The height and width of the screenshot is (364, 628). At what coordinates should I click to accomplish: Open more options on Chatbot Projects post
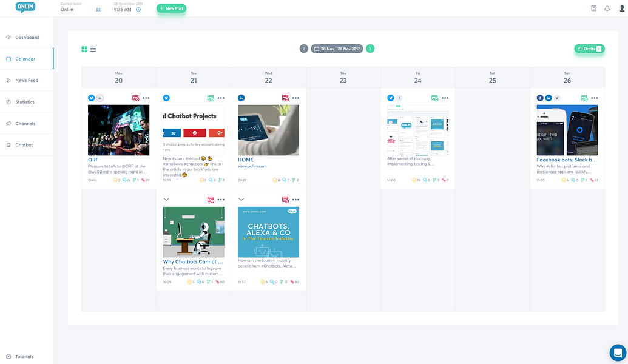[221, 98]
